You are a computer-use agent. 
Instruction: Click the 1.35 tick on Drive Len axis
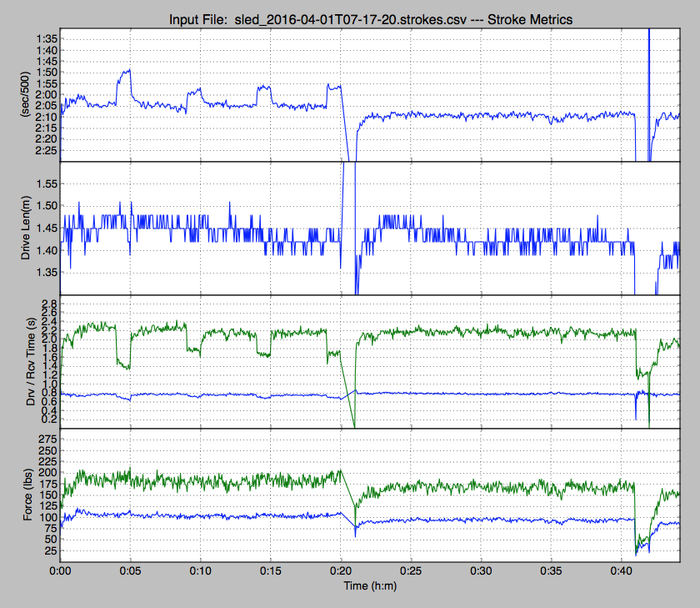[x=47, y=272]
